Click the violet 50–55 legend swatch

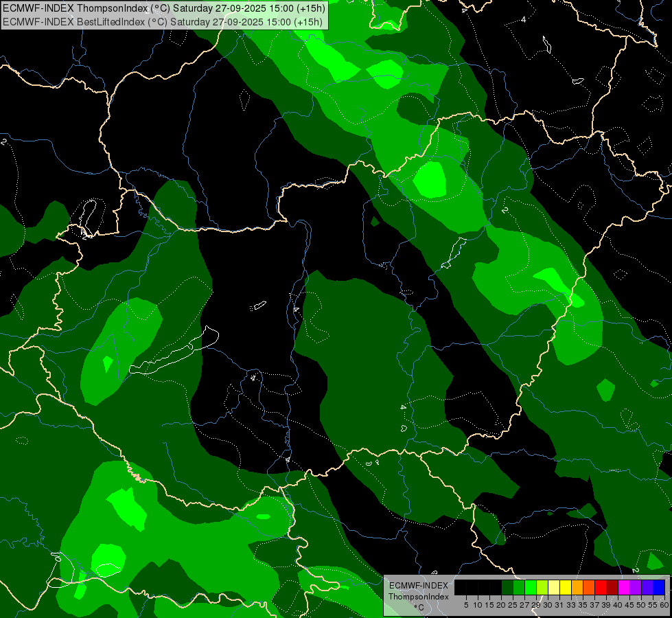point(647,587)
